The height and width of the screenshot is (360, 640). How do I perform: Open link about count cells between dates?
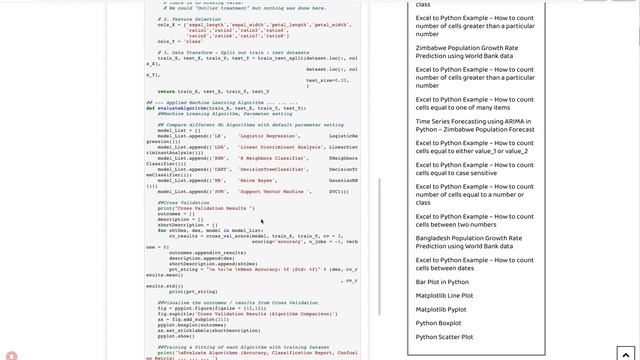coord(475,264)
